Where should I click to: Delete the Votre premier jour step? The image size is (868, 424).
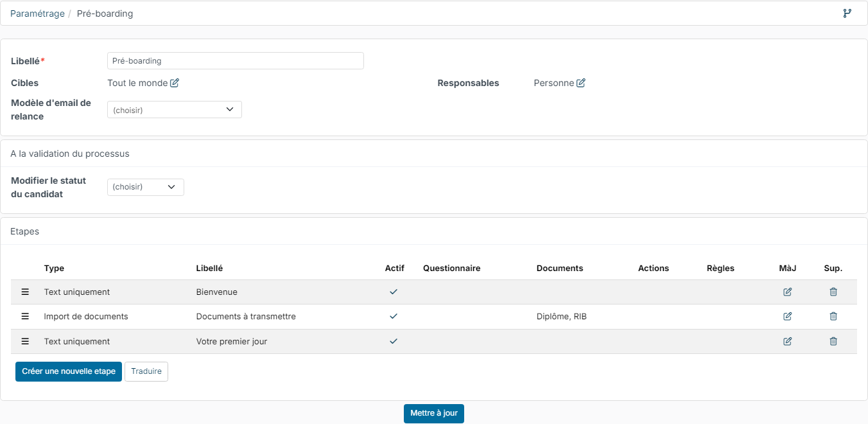click(833, 341)
